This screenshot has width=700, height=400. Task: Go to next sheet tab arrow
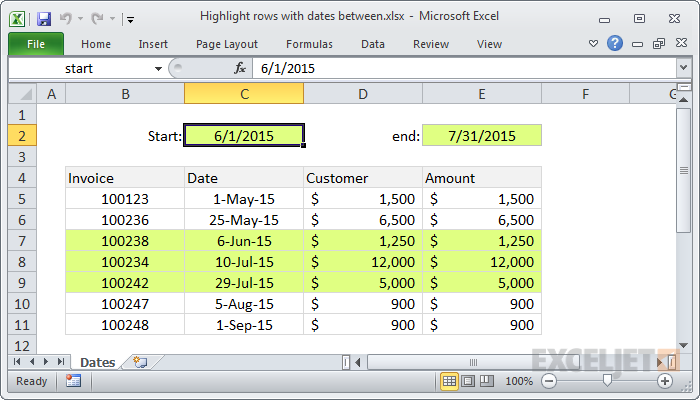(46, 361)
